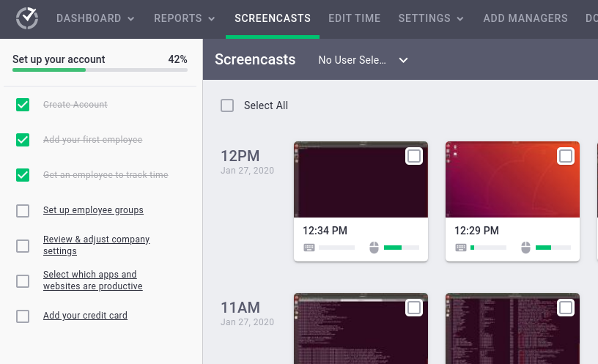Expand the Settings menu
This screenshot has width=598, height=364.
tap(431, 18)
